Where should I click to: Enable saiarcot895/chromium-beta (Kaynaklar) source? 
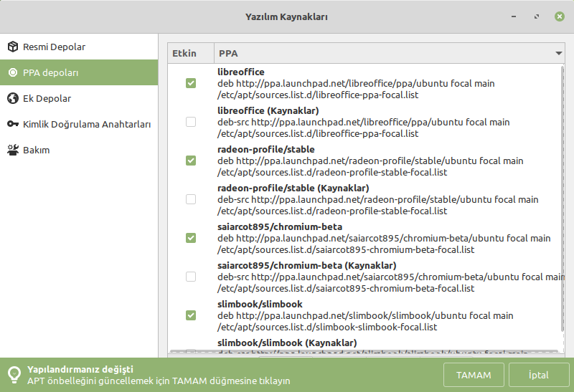[x=191, y=277]
